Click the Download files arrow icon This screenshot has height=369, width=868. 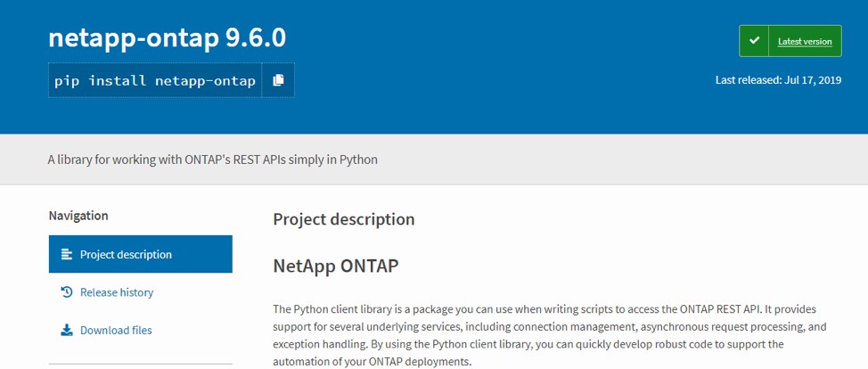(67, 331)
